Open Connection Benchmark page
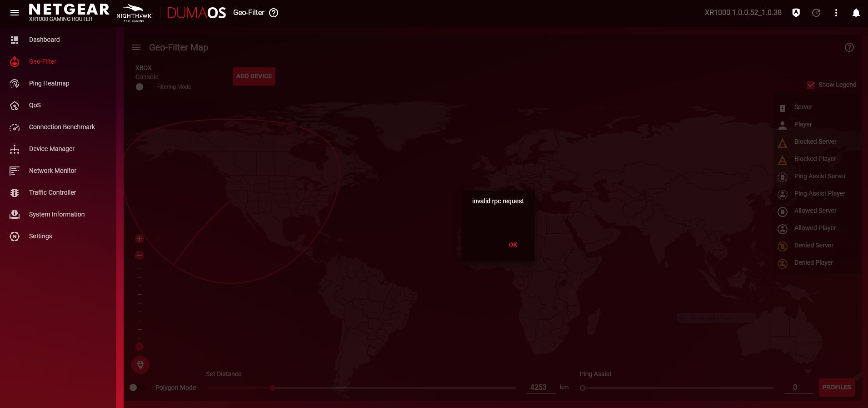This screenshot has height=408, width=868. pos(62,127)
